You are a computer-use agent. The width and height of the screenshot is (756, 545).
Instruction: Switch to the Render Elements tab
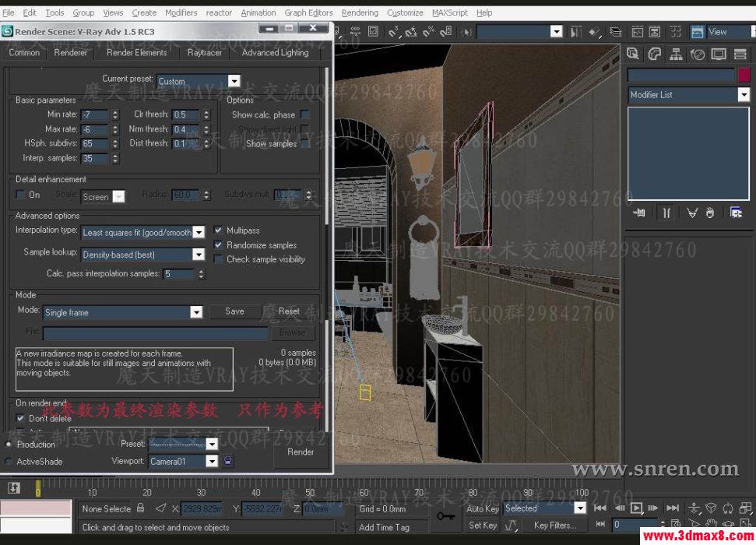point(136,53)
